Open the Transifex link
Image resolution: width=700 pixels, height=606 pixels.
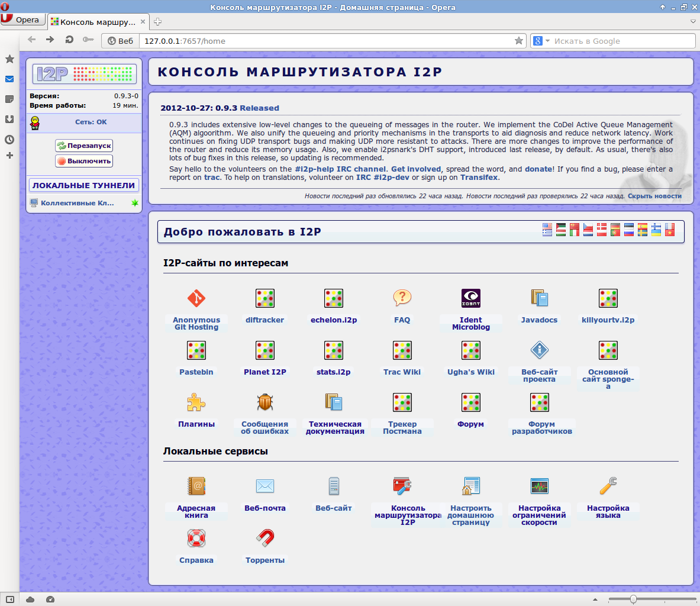click(479, 178)
